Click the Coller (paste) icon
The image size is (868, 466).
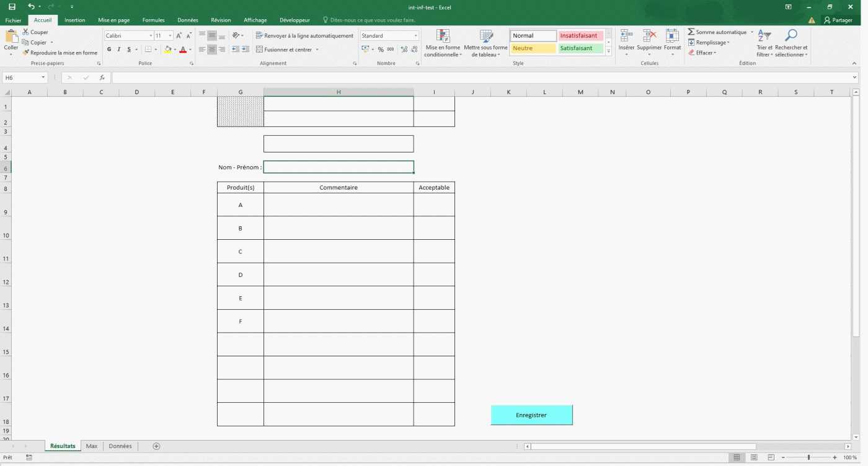click(x=11, y=37)
